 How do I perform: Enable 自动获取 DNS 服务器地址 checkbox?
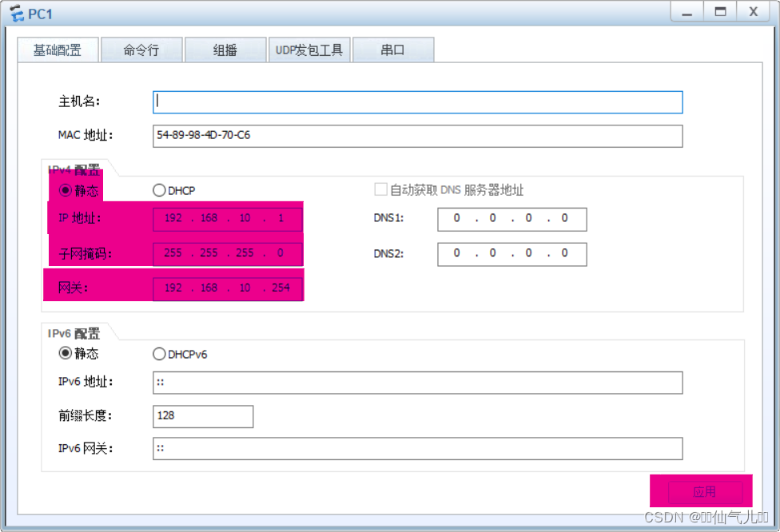[380, 189]
